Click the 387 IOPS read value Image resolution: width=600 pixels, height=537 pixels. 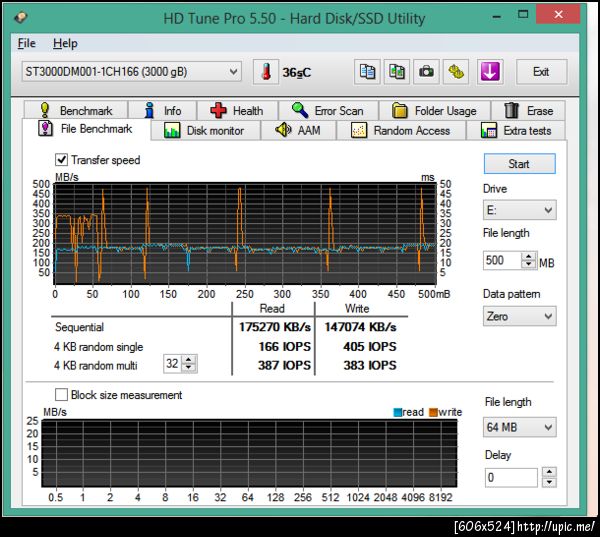point(284,365)
